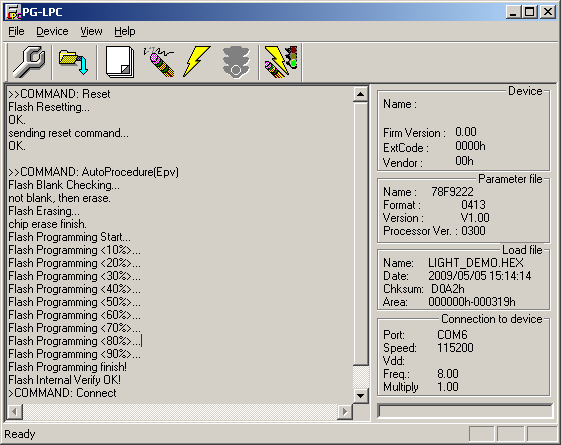Open the View menu
The height and width of the screenshot is (445, 561).
click(91, 31)
